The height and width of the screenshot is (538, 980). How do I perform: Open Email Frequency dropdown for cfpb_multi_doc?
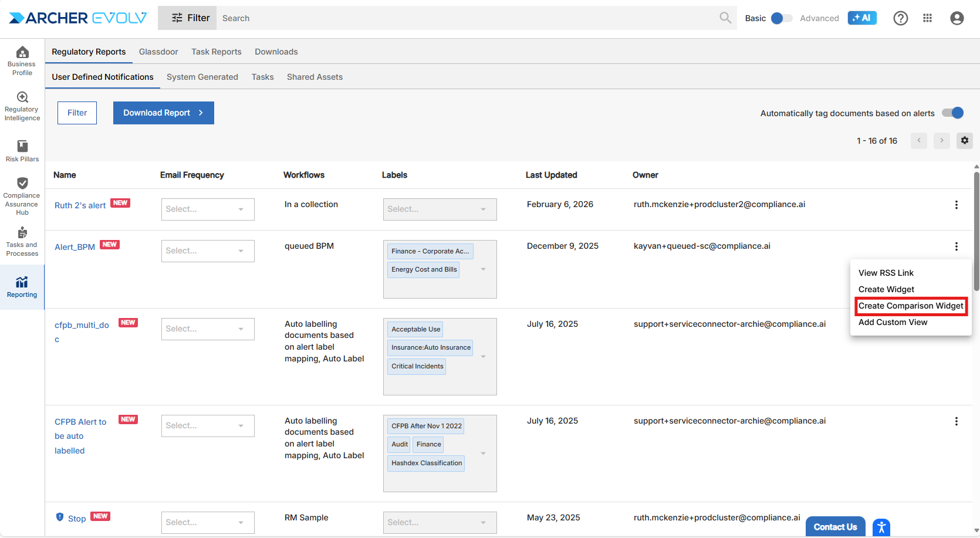coord(208,329)
